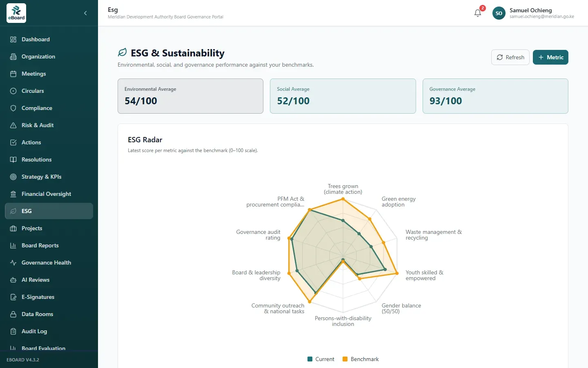Click the Green energy adoption label

tap(399, 202)
